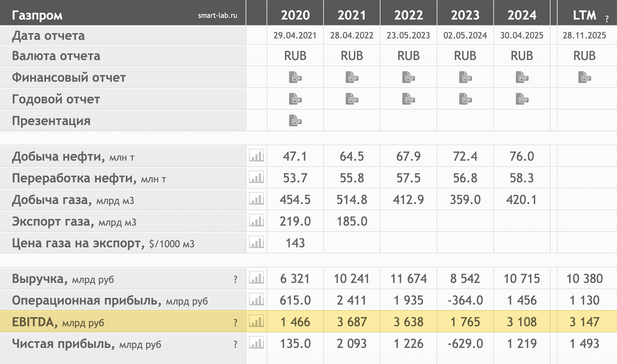Viewport: 617px width, 364px height.
Task: Click the Чистая прибыль help question mark
Action: [235, 345]
